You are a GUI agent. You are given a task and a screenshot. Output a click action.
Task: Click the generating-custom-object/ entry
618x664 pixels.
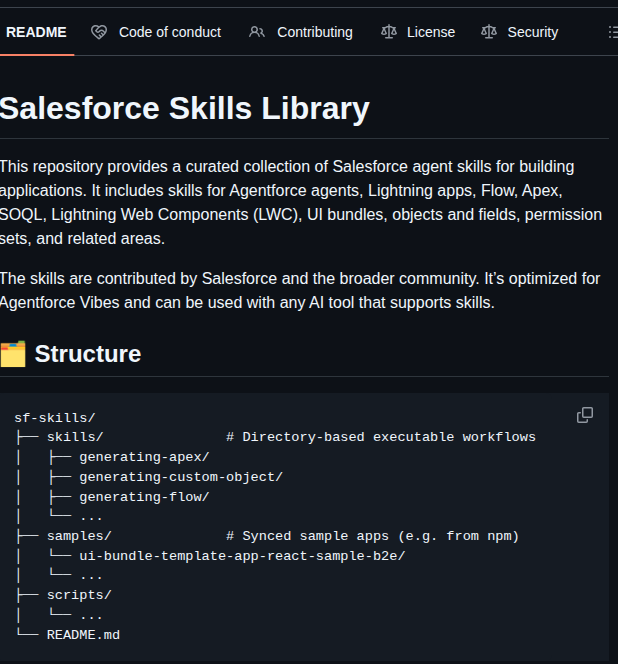point(181,477)
